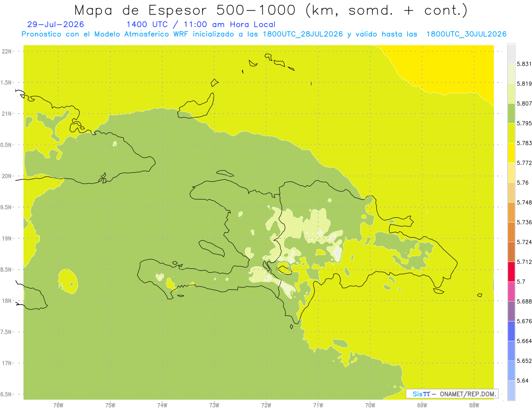This screenshot has height=411, width=532.
Task: Click the legend value '5.64'
Action: (x=522, y=380)
